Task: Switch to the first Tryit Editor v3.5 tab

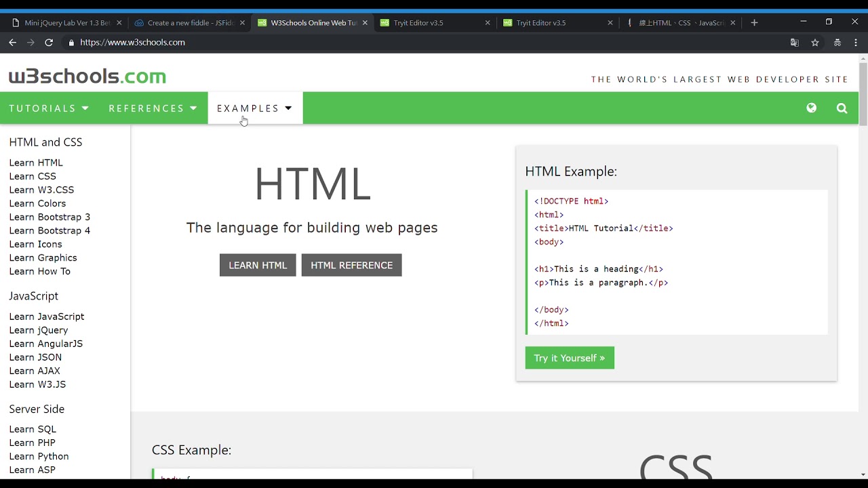Action: (435, 22)
